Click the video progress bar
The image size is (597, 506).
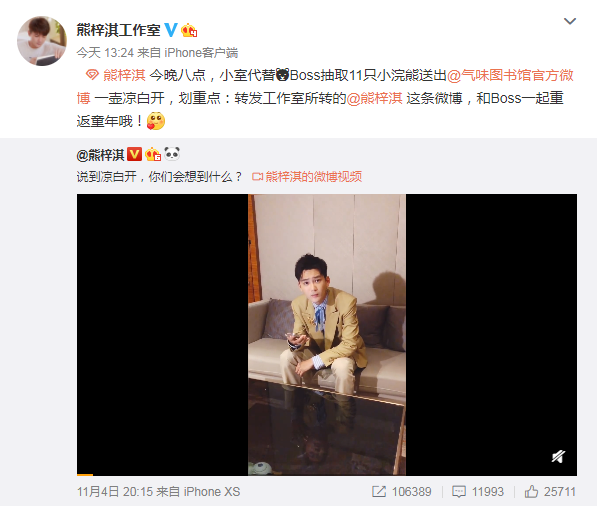pyautogui.click(x=327, y=475)
